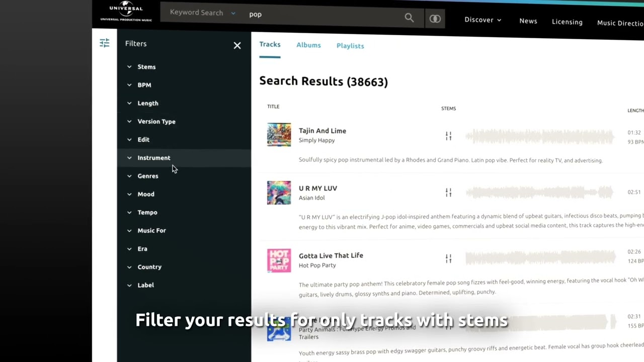Viewport: 644px width, 362px height.
Task: Click the 01:32 track length
Action: pos(634,133)
